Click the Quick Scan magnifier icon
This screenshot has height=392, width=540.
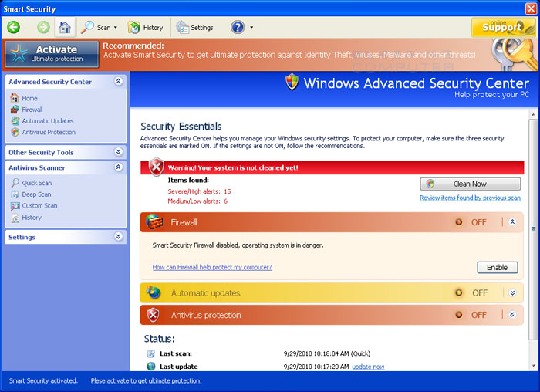pos(15,183)
